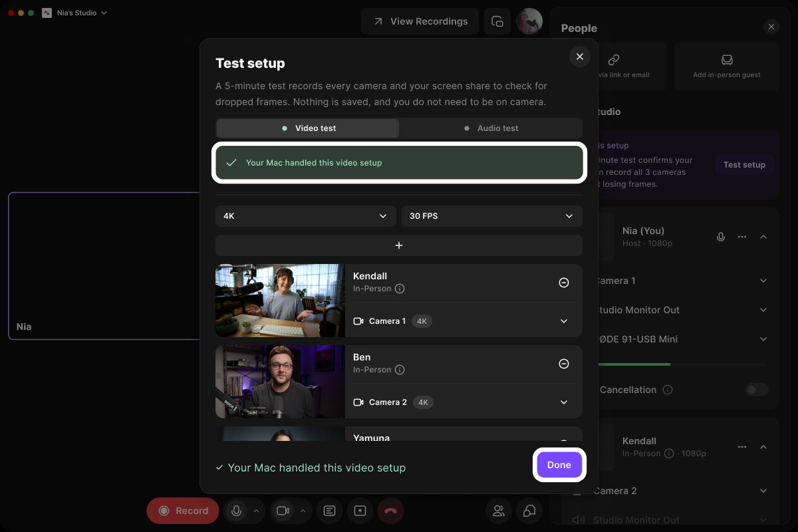The image size is (798, 532).
Task: Collapse Kendall's section in People panel
Action: click(x=763, y=447)
